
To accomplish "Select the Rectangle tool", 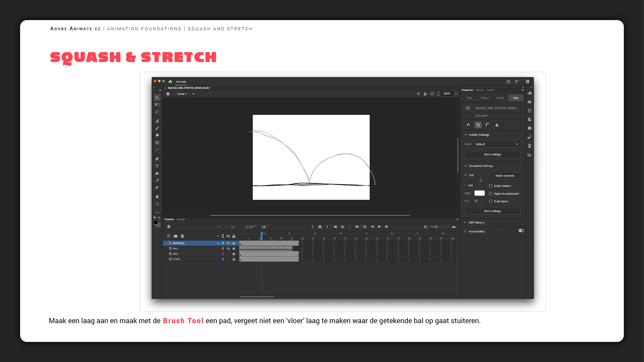I will (x=157, y=143).
